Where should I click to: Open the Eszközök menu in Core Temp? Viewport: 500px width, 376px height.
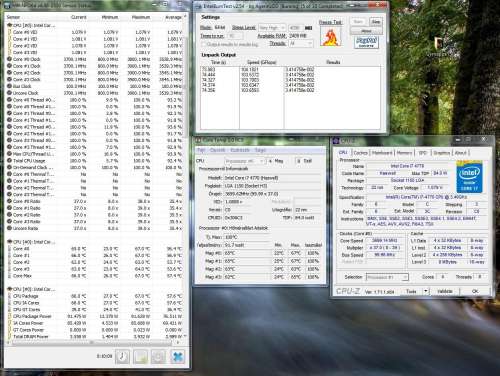[x=240, y=150]
